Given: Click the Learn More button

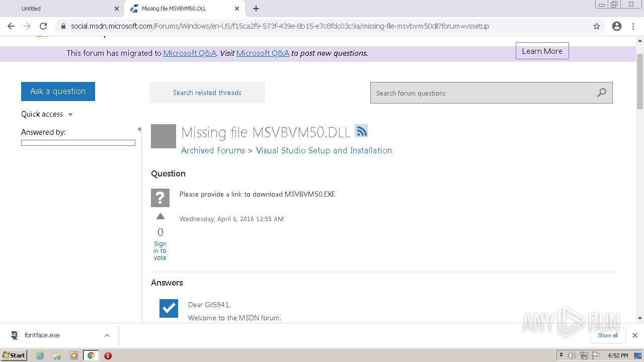Looking at the screenshot, I should coord(542,51).
